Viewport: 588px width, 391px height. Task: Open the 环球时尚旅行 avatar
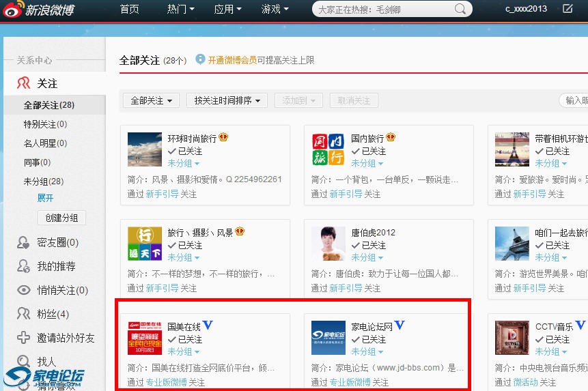click(x=145, y=149)
